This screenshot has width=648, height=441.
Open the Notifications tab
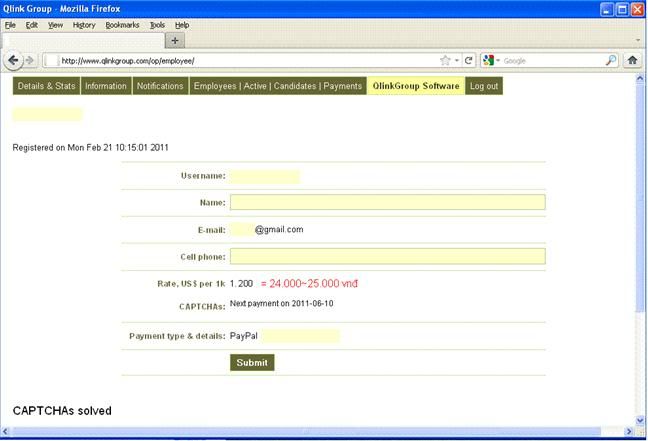tap(160, 86)
